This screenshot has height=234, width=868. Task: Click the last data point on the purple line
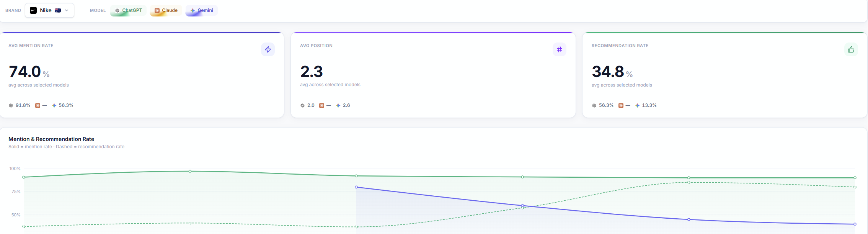pos(855,224)
